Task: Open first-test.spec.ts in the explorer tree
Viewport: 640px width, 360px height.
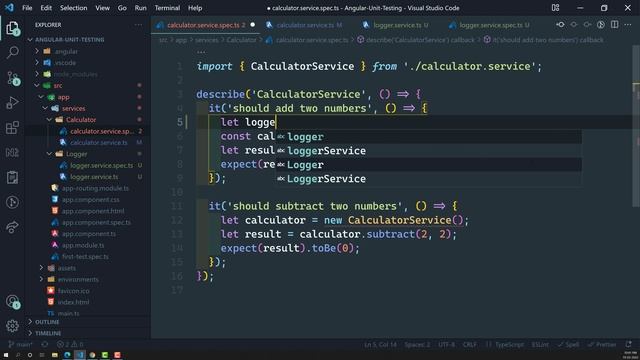Action: [85, 257]
